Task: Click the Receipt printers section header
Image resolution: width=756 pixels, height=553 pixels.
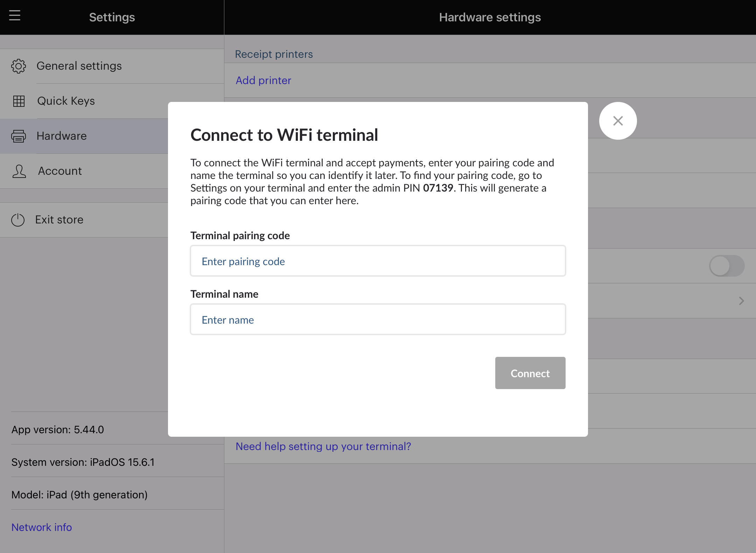Action: click(x=274, y=54)
